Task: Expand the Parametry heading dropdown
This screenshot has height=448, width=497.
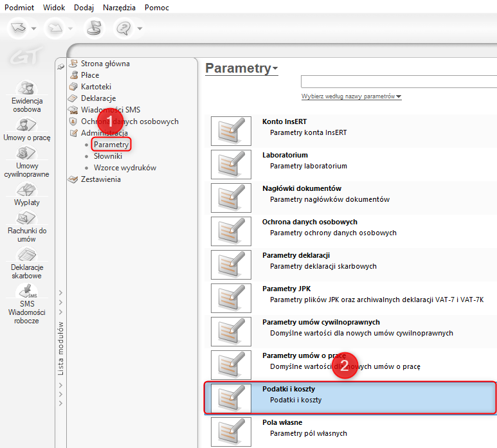Action: (x=275, y=68)
